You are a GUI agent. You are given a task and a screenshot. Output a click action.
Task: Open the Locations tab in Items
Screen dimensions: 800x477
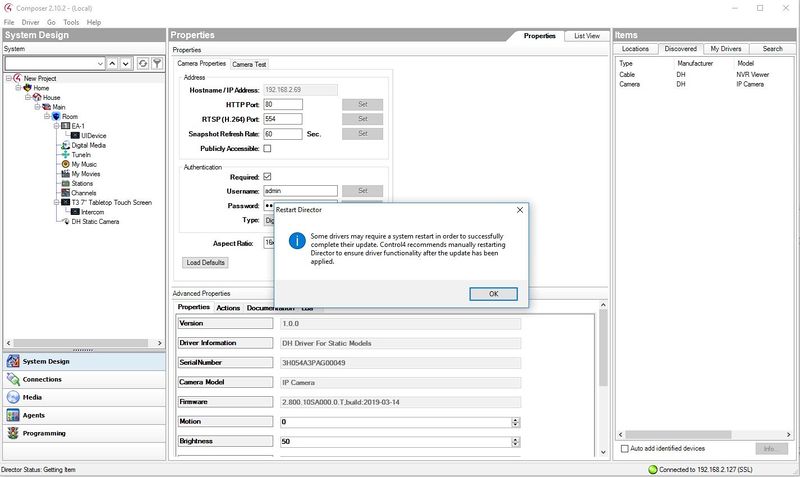635,48
